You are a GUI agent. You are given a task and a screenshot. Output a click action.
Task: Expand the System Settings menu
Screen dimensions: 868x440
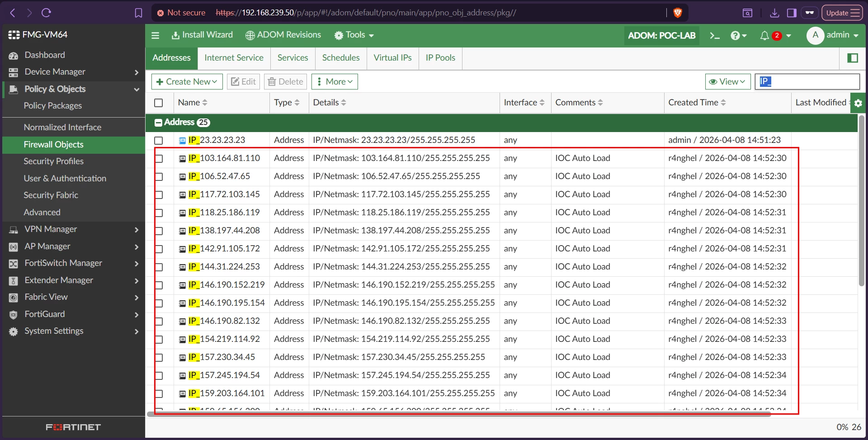[x=137, y=331]
